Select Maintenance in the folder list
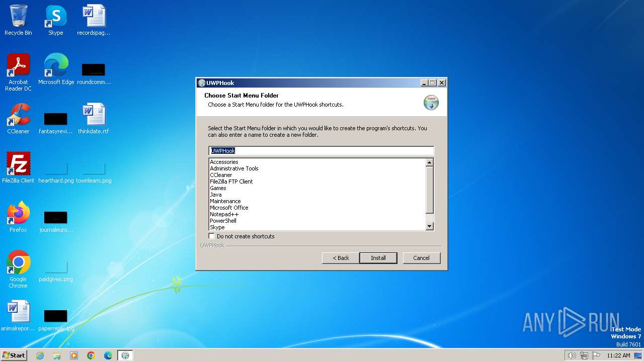This screenshot has width=644, height=362. tap(225, 201)
